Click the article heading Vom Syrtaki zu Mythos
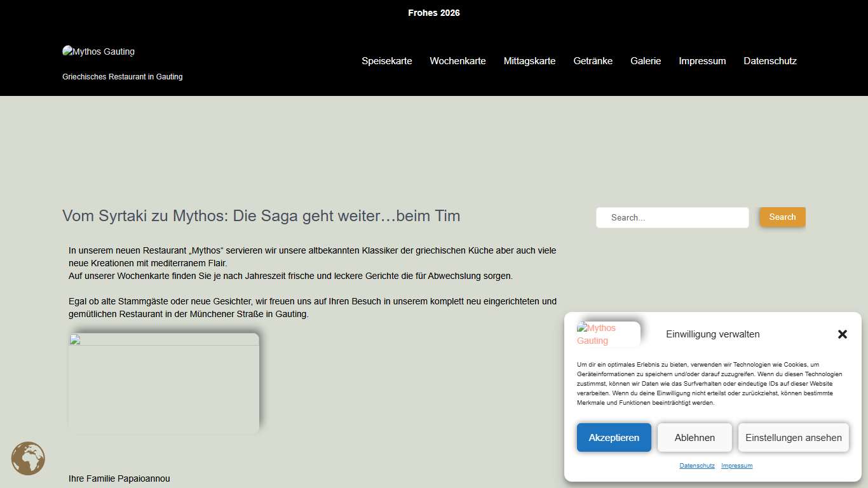This screenshot has width=868, height=488. coord(261,216)
